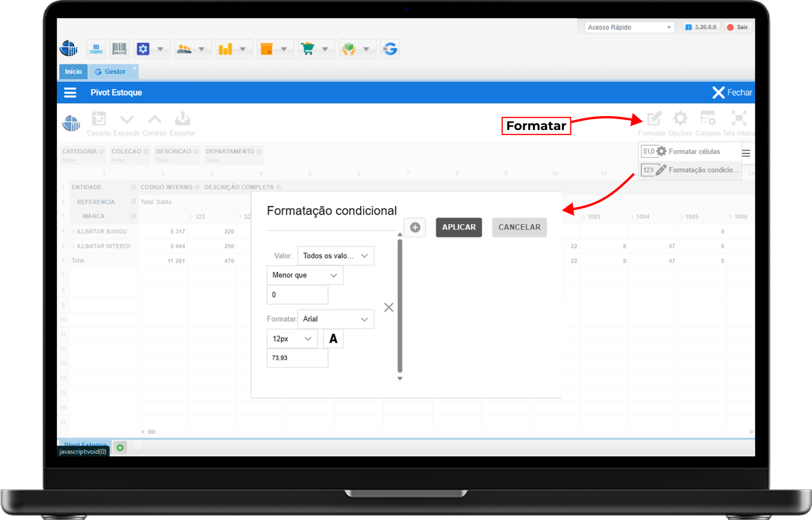Open the Valor 'Todos os valo...' dropdown

[x=335, y=256]
